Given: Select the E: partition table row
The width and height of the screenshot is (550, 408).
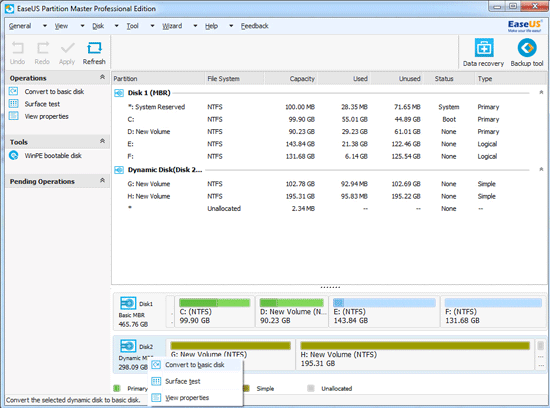Looking at the screenshot, I should pos(329,144).
